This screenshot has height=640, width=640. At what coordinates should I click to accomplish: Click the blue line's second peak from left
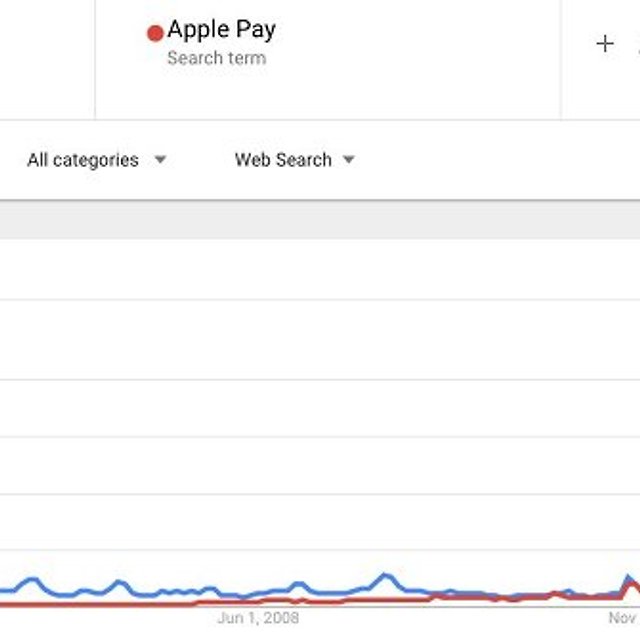click(x=118, y=582)
